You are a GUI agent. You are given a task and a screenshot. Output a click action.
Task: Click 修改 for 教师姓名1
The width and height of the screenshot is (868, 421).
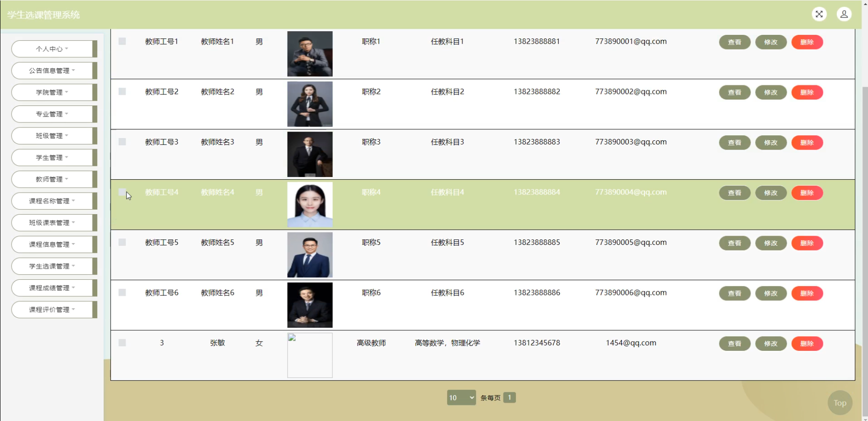click(x=771, y=42)
